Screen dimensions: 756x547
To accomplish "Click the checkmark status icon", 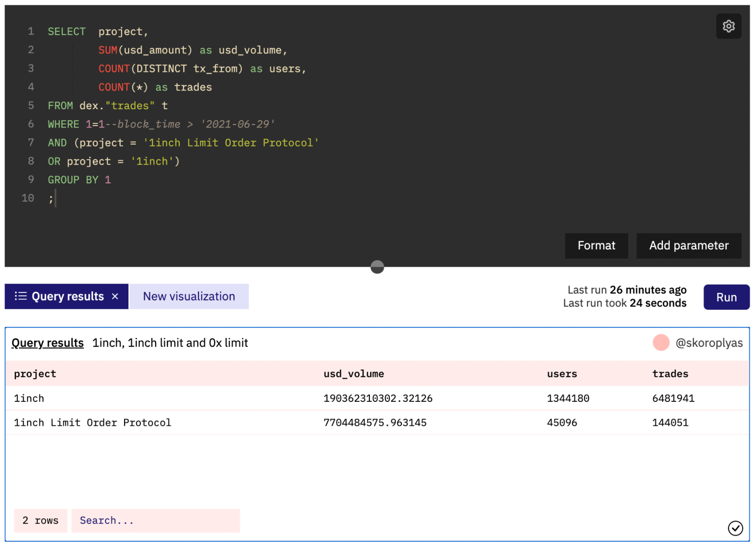I will point(735,528).
